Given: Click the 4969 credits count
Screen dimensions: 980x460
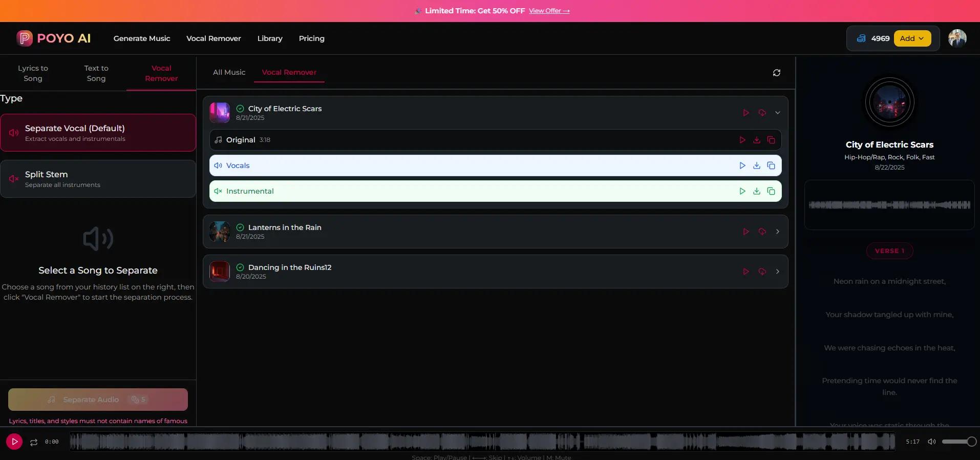Looking at the screenshot, I should (880, 38).
